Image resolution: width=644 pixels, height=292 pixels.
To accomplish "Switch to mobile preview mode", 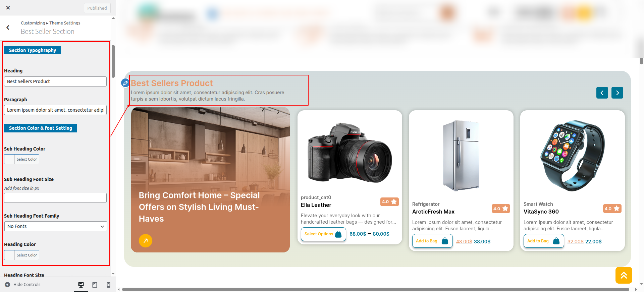I will [108, 285].
